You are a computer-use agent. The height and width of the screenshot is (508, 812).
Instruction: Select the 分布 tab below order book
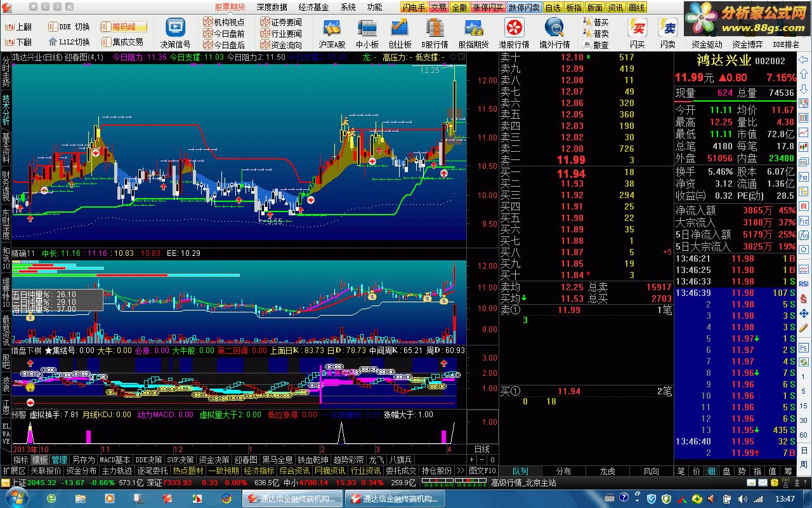(x=563, y=471)
